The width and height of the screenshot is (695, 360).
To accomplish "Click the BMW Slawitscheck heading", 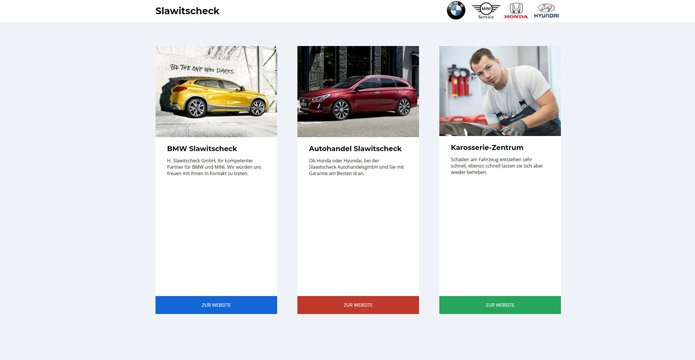I will pos(202,149).
